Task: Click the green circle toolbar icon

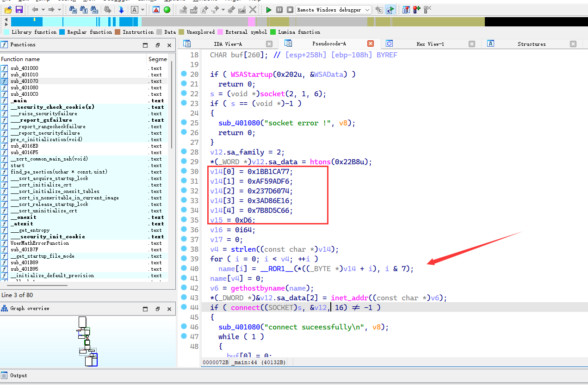Action: [167, 10]
